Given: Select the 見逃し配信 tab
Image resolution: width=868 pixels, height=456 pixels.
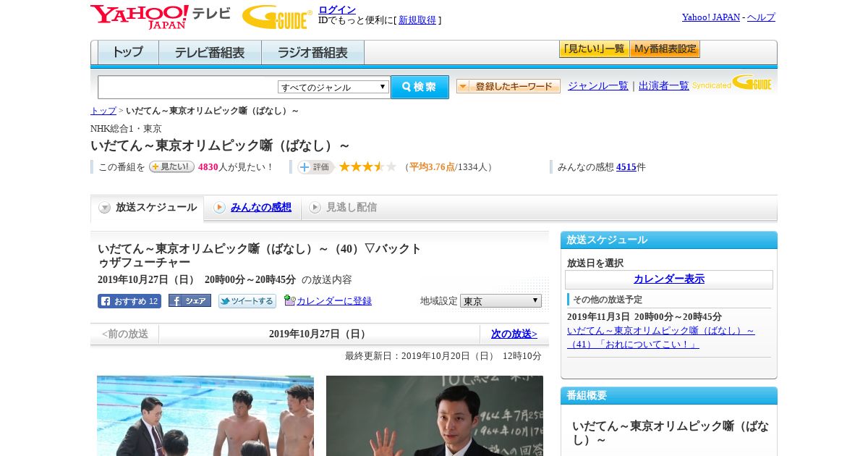Looking at the screenshot, I should tap(343, 208).
